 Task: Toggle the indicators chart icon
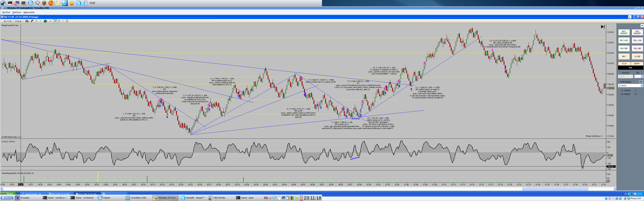tap(59, 21)
